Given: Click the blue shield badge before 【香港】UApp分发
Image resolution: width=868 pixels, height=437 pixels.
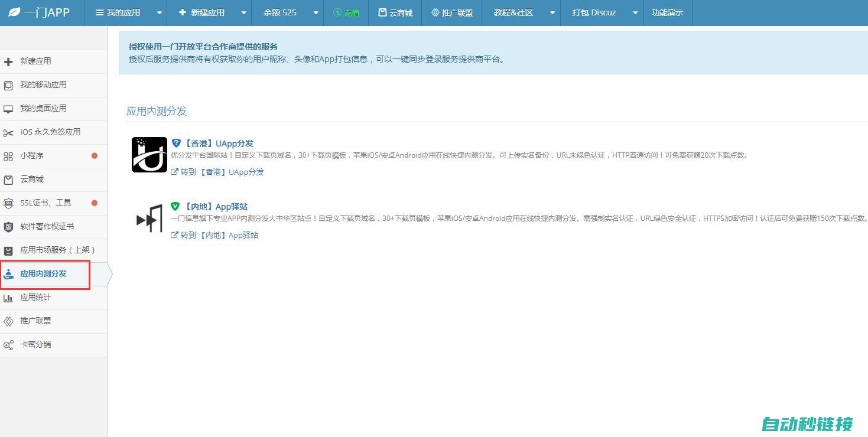Looking at the screenshot, I should tap(176, 143).
